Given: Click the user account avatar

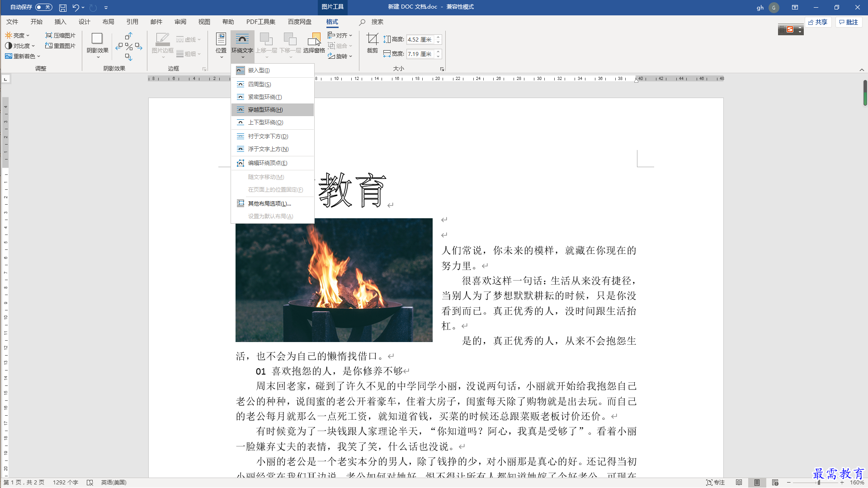Looking at the screenshot, I should (x=774, y=8).
